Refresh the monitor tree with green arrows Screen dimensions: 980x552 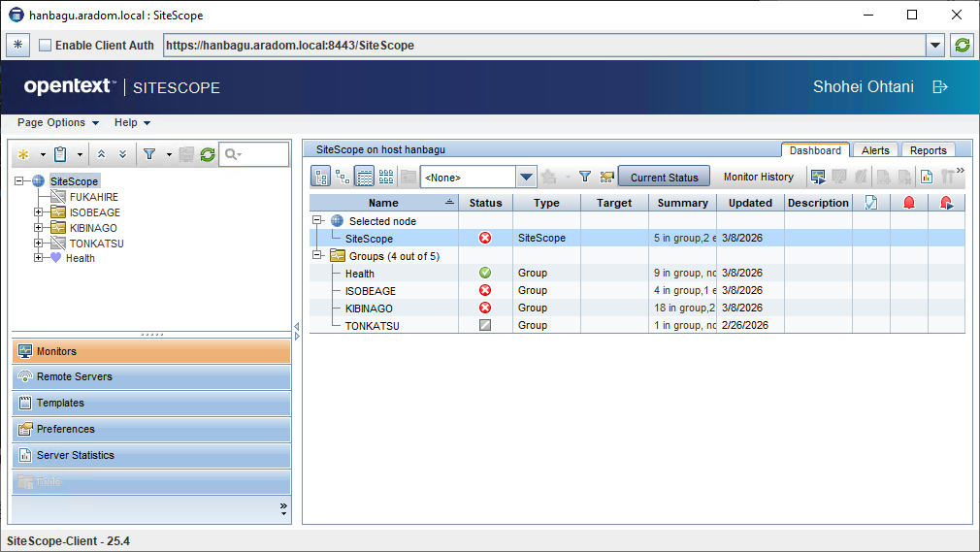pos(208,154)
